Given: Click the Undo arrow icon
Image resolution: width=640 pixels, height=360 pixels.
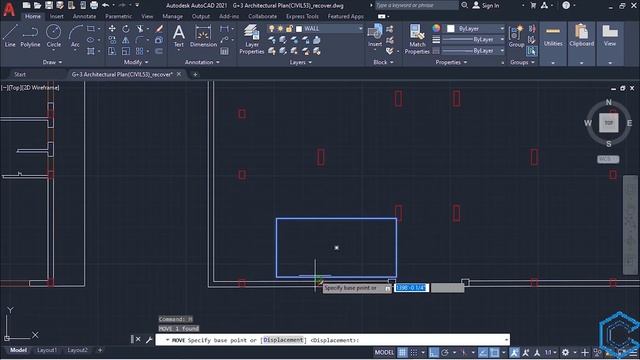Looking at the screenshot, I should pyautogui.click(x=106, y=5).
